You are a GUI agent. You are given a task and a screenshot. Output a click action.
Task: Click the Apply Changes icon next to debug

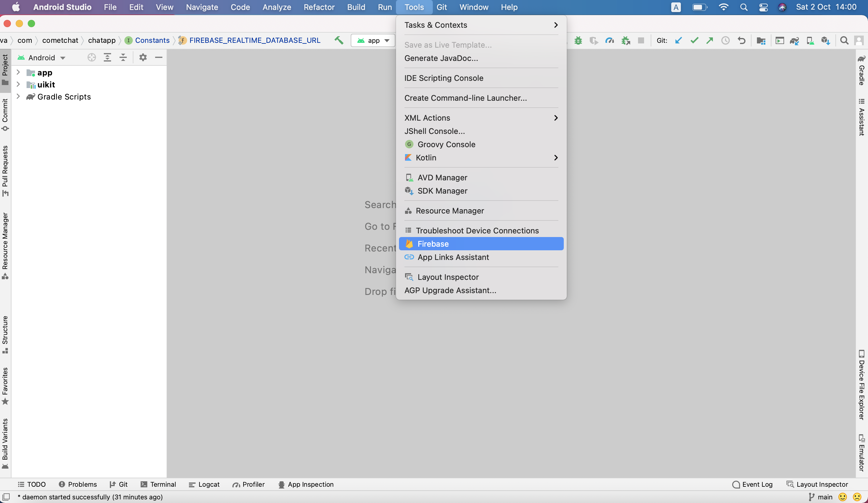tap(594, 41)
